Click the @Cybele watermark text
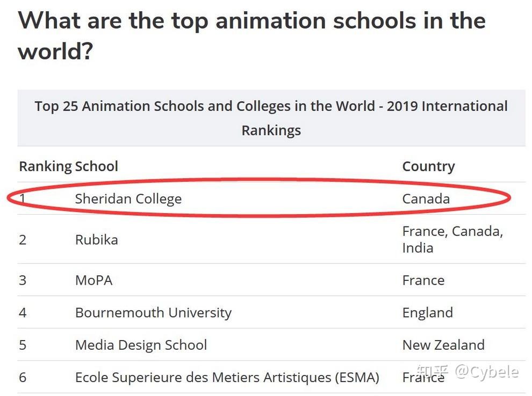Image resolution: width=532 pixels, height=396 pixels. pyautogui.click(x=486, y=372)
